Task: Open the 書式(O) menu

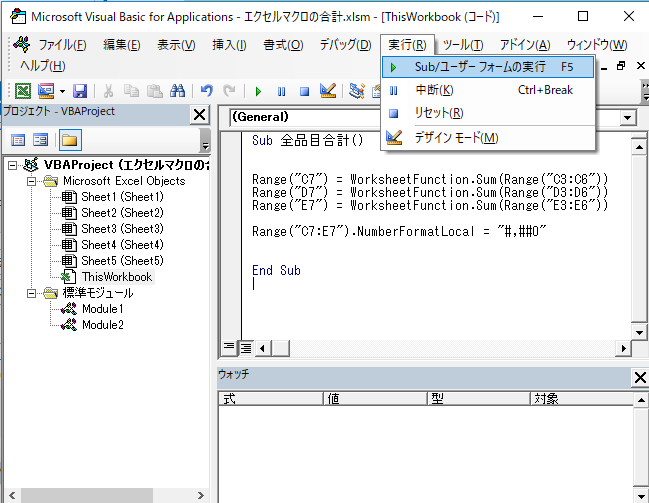Action: click(x=283, y=45)
